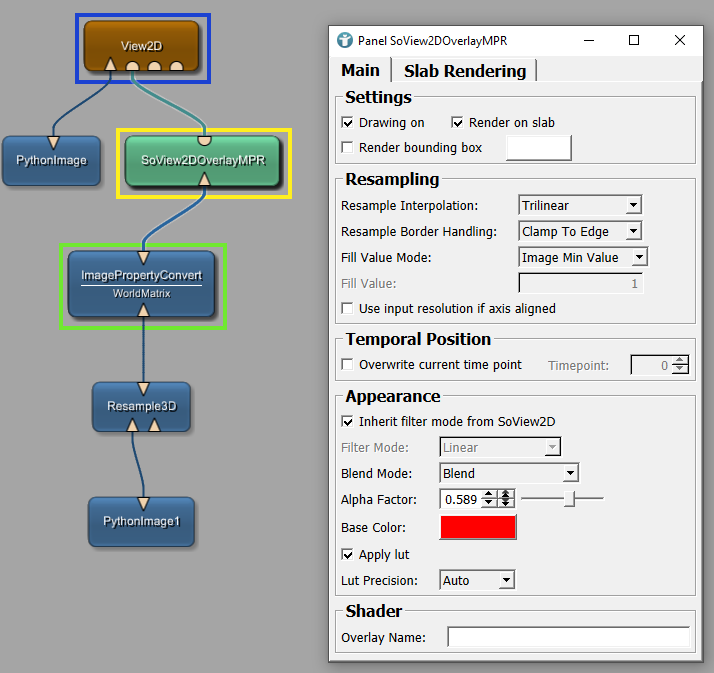Open the red Base Color swatch
This screenshot has height=673, width=714.
[x=478, y=527]
